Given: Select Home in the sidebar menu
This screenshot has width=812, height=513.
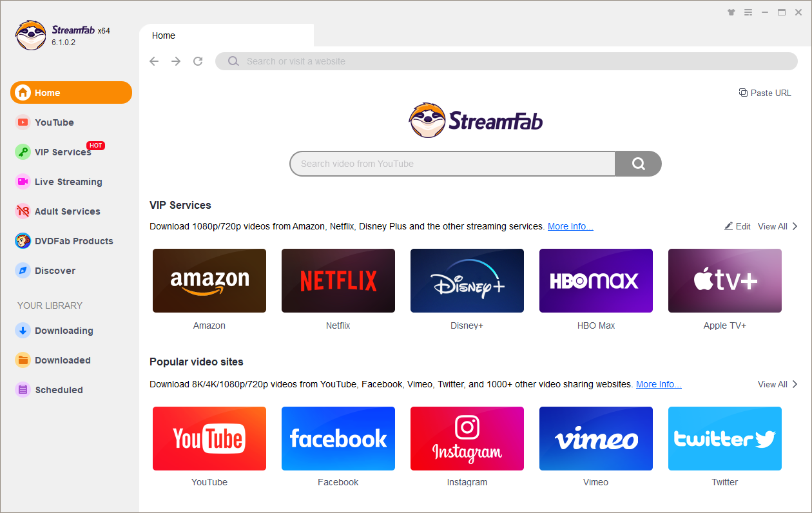Looking at the screenshot, I should point(71,93).
